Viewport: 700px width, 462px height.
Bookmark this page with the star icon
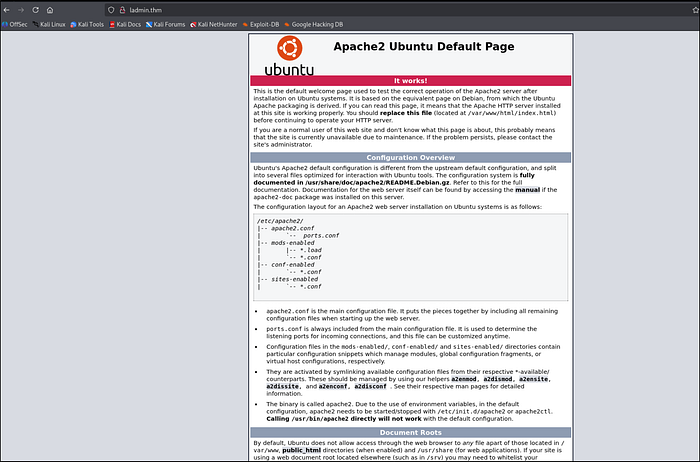tap(696, 10)
